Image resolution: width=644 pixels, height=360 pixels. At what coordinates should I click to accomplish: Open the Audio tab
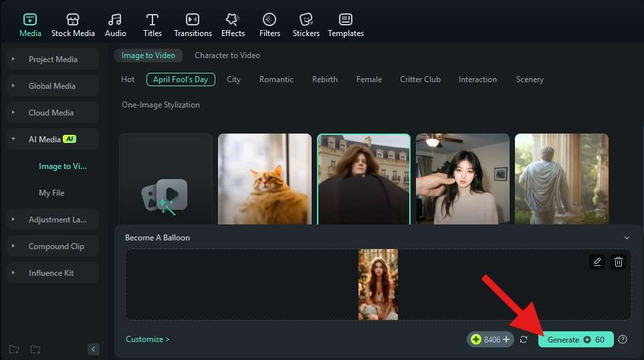[x=116, y=25]
